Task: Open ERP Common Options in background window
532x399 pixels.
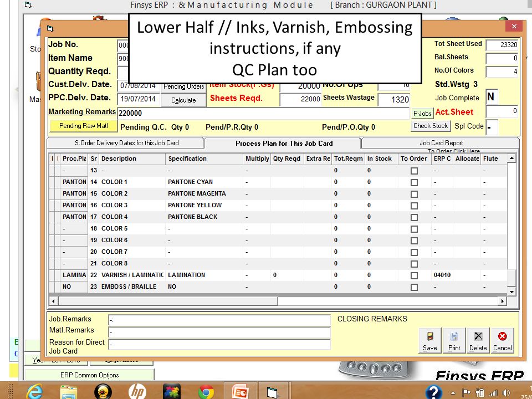Action: 90,375
